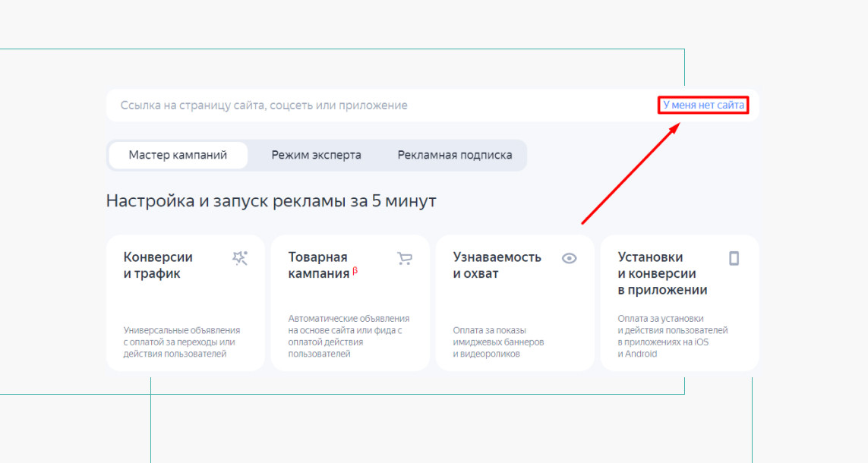868x463 pixels.
Task: Click the eye icon on Узнаваемость и охват
Action: (569, 258)
